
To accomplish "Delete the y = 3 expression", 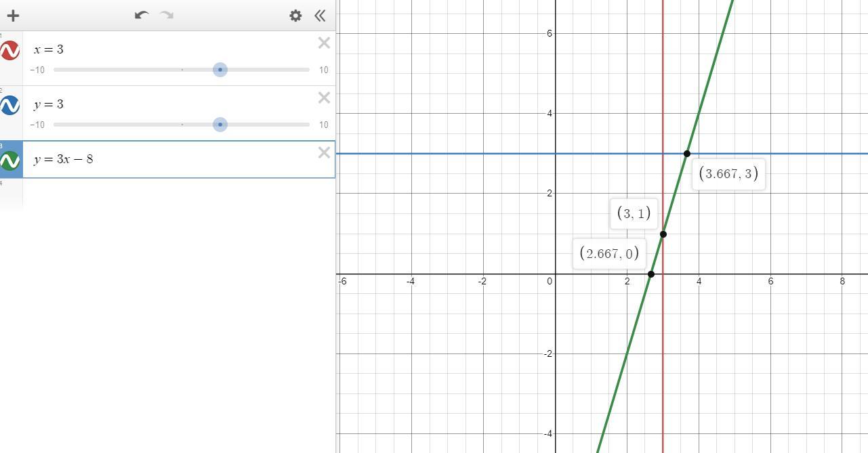I will click(324, 98).
